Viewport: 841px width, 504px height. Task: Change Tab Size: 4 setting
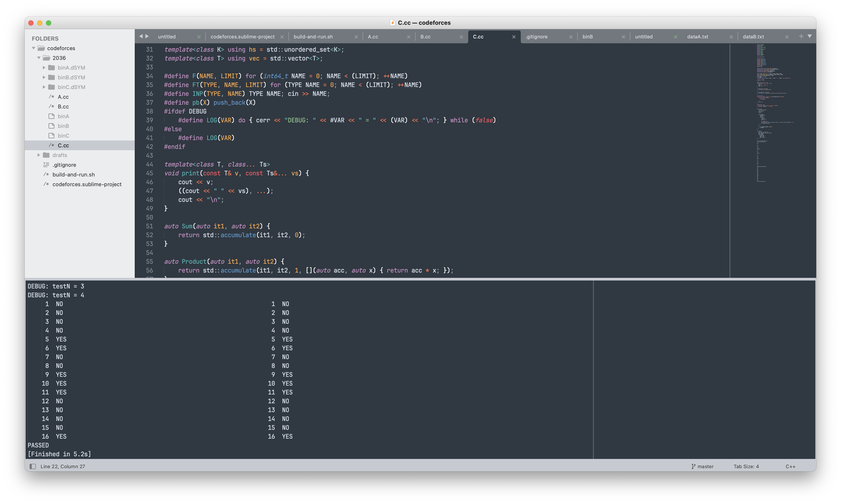[x=746, y=466]
